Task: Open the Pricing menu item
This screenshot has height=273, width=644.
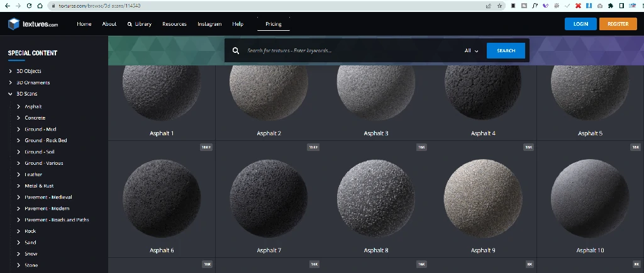Action: (274, 24)
